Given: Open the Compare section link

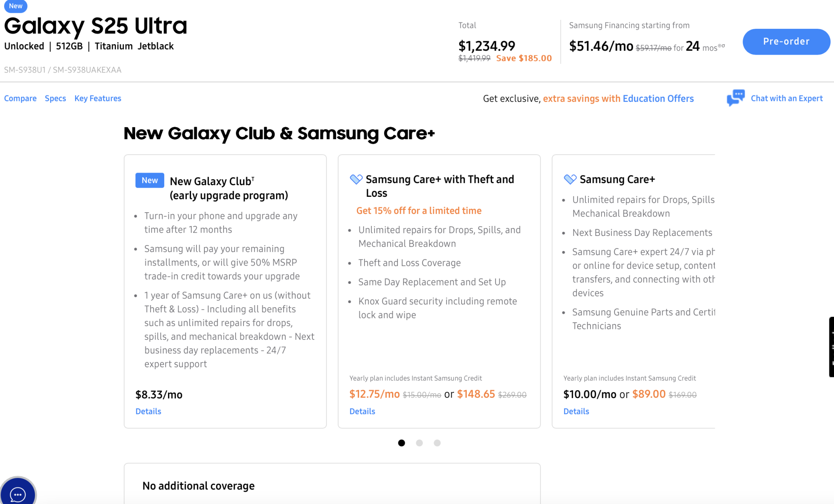Looking at the screenshot, I should point(20,98).
